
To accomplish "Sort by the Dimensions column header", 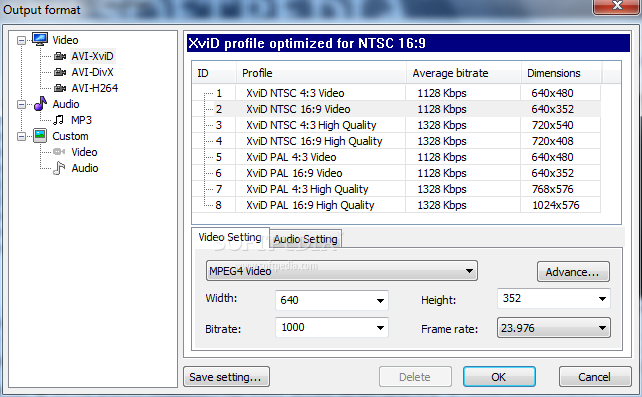I will pyautogui.click(x=561, y=73).
